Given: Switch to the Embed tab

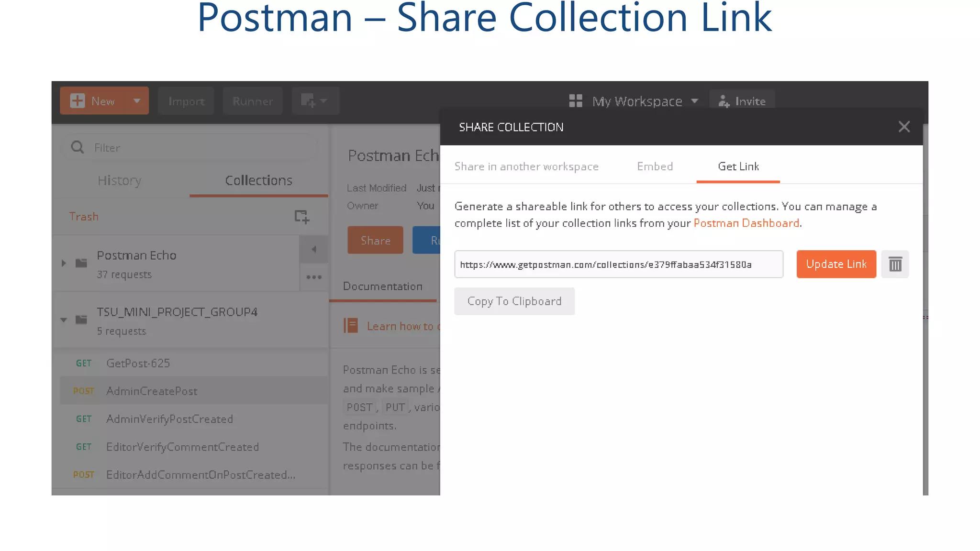Looking at the screenshot, I should 655,166.
